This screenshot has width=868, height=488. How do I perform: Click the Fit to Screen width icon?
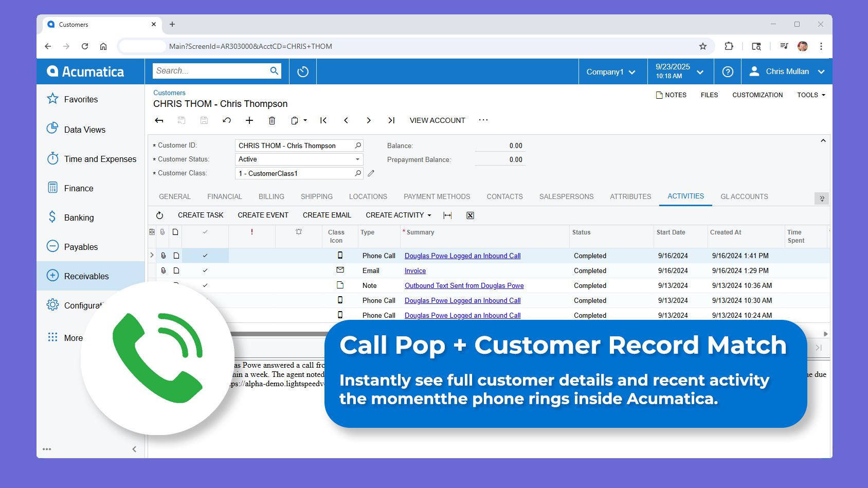[446, 215]
